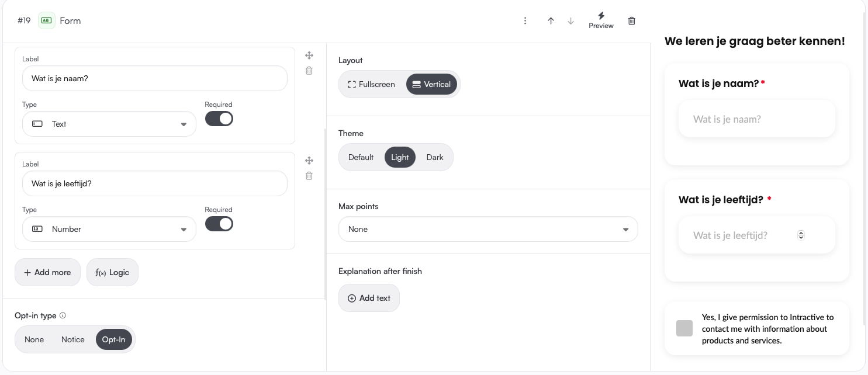Delete the 'Wat is je naam?' field
Screen dimensions: 868x375
309,71
